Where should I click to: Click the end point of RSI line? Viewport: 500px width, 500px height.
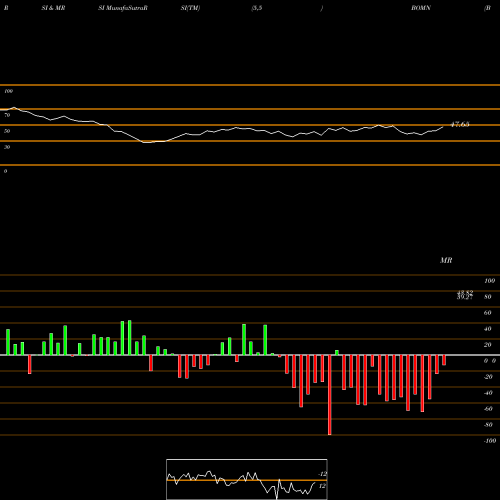443,127
